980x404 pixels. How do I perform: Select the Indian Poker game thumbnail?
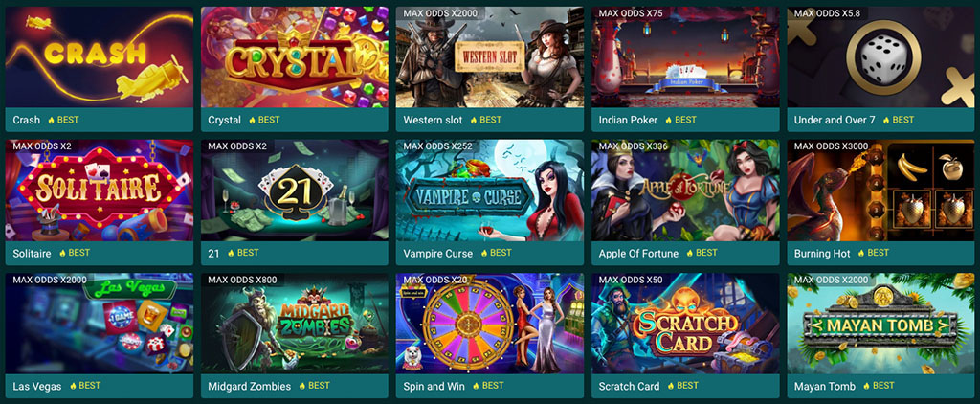click(x=685, y=56)
